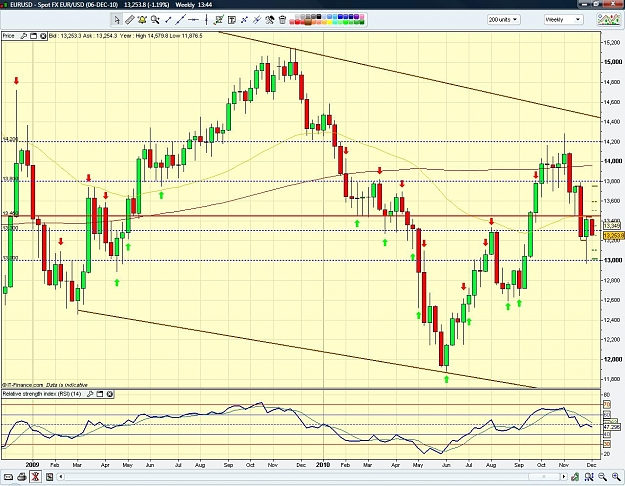Select the long trend line drawing tool
This screenshot has width=625, height=486.
181,20
